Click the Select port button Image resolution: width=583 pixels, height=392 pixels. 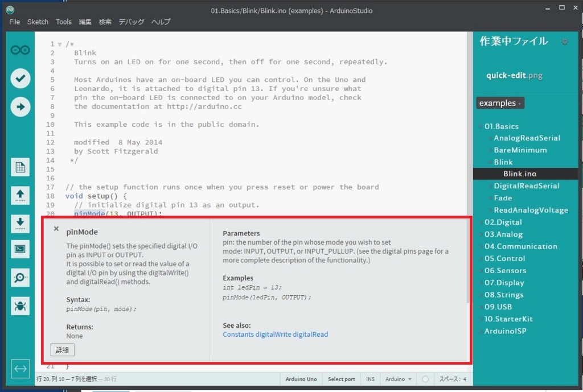click(342, 379)
